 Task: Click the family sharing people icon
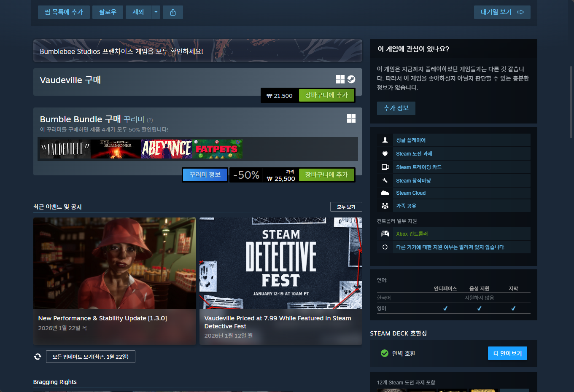tap(385, 206)
